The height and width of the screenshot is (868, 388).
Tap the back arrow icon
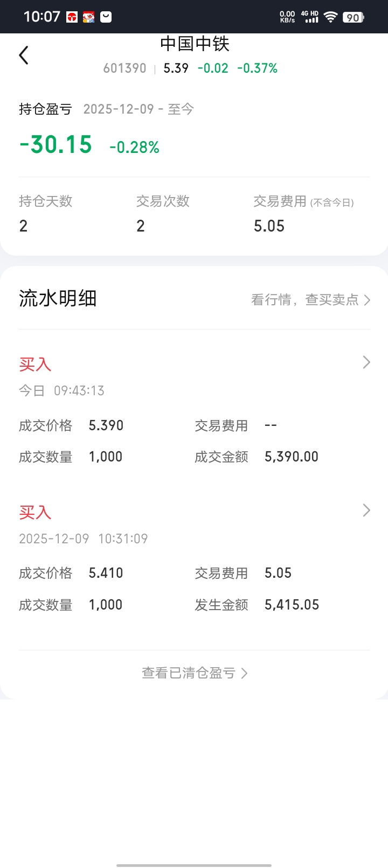(24, 55)
